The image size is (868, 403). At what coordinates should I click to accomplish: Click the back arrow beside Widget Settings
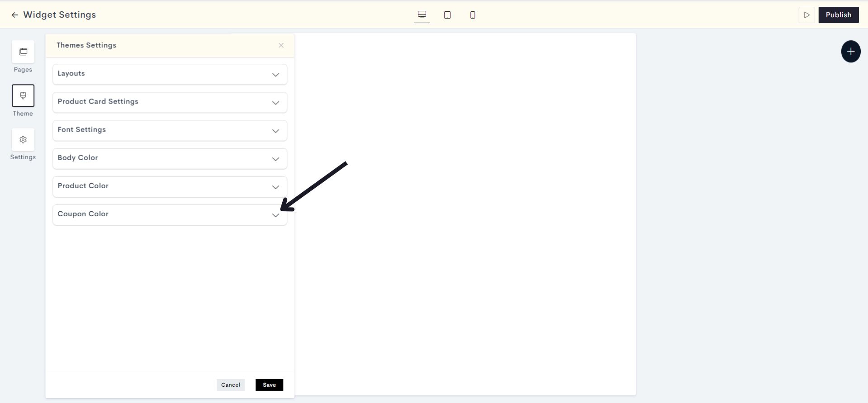click(15, 15)
